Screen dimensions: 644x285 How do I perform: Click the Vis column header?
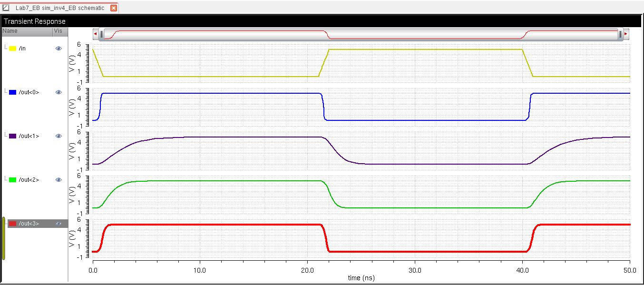pyautogui.click(x=60, y=31)
